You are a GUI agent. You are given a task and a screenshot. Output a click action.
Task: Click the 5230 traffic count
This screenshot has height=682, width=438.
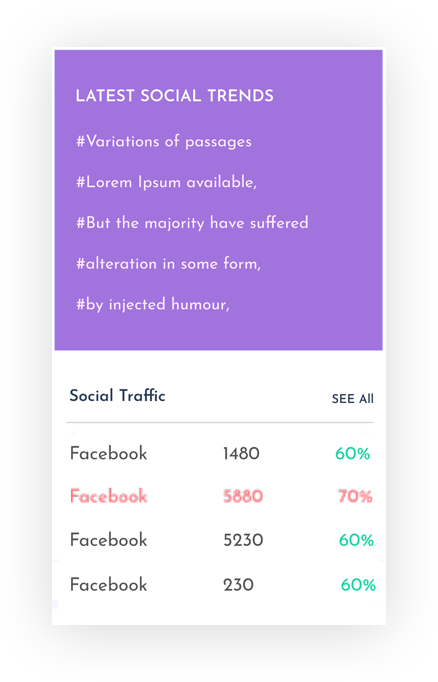click(x=243, y=540)
